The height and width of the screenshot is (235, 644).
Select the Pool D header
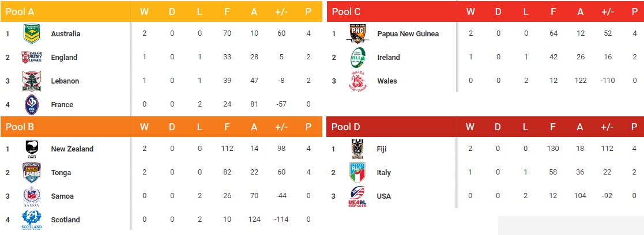tap(346, 127)
